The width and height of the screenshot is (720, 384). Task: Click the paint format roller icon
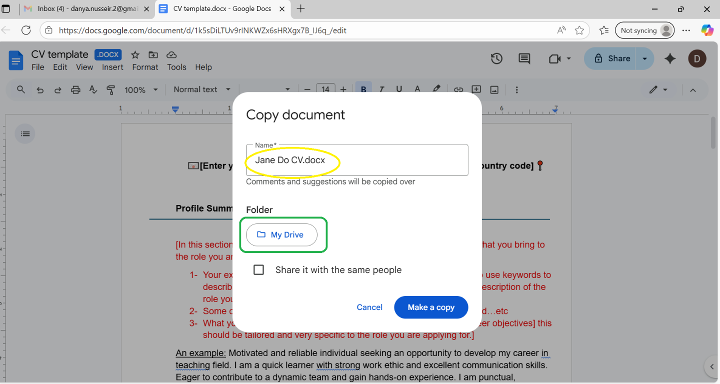pos(111,90)
